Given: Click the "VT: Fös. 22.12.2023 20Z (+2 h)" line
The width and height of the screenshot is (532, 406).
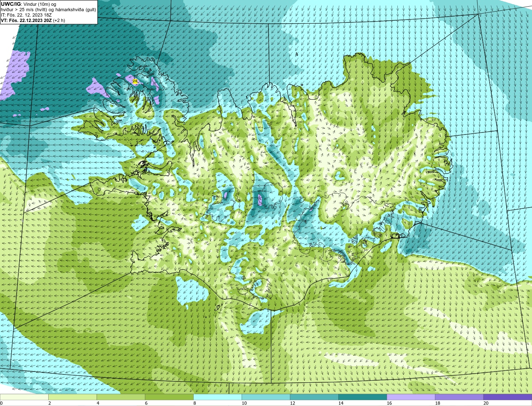Looking at the screenshot, I should click(33, 20).
